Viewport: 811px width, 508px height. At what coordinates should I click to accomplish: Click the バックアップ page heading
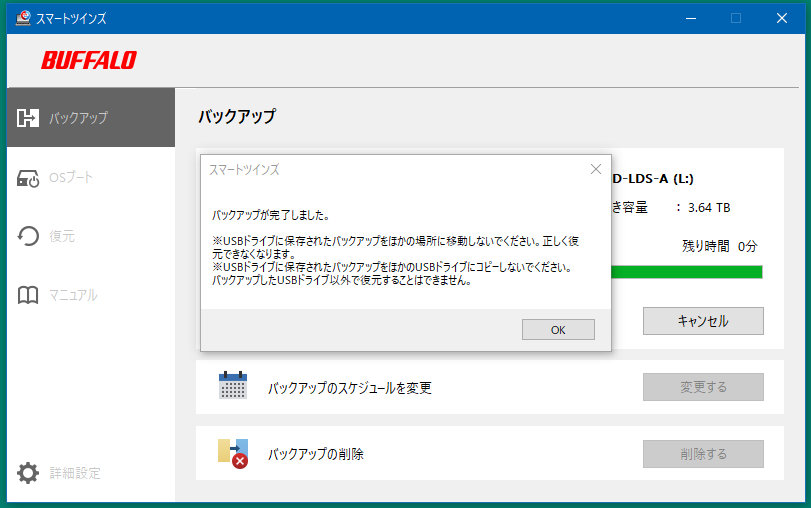(x=237, y=116)
